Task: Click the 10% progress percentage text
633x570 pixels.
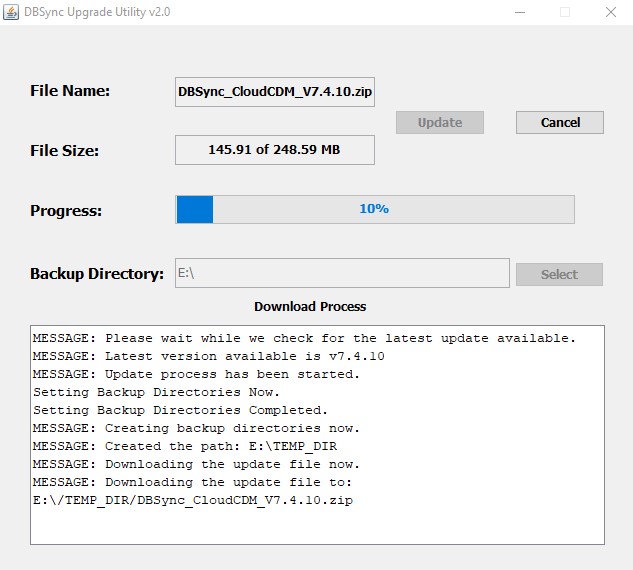Action: coord(374,209)
